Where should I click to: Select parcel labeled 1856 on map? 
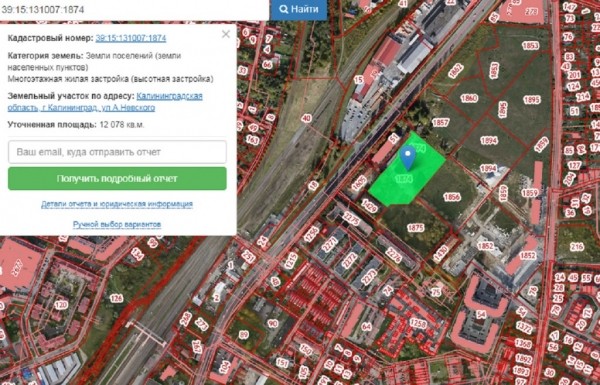click(x=452, y=197)
